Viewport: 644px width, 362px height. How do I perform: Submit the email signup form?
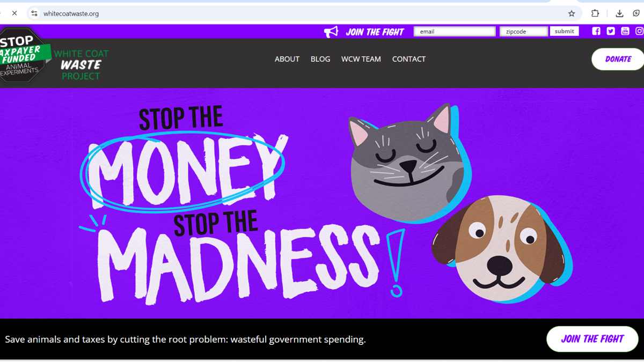point(564,31)
